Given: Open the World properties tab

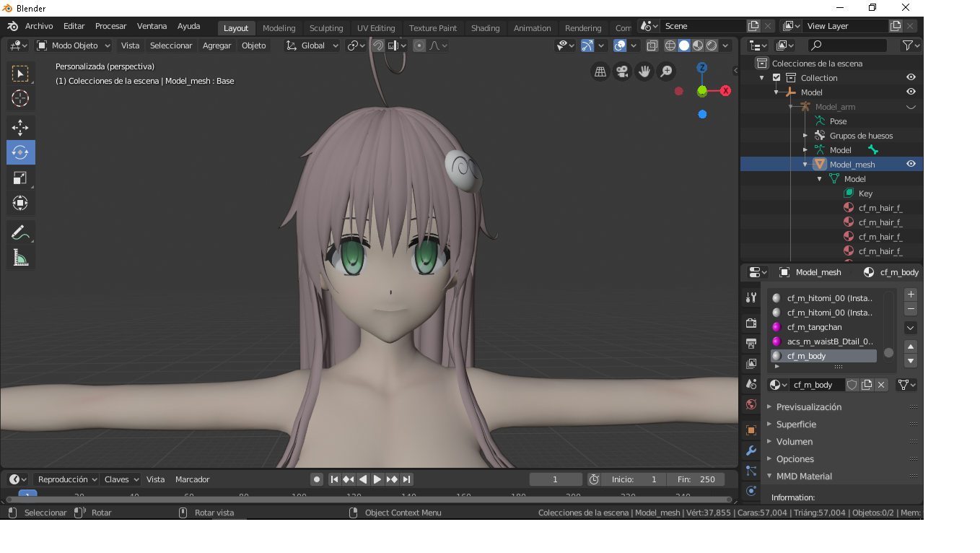Looking at the screenshot, I should (x=751, y=404).
